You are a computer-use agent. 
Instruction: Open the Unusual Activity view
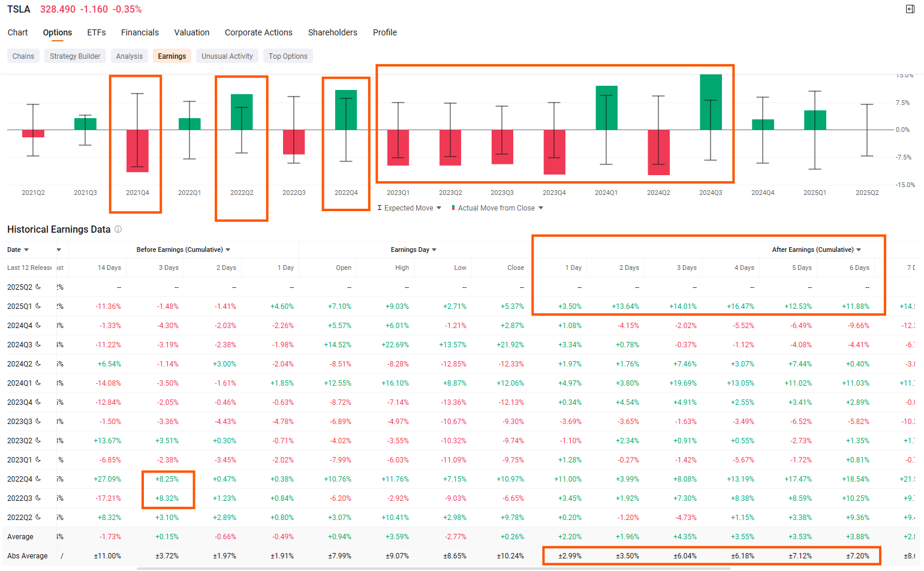(x=227, y=56)
